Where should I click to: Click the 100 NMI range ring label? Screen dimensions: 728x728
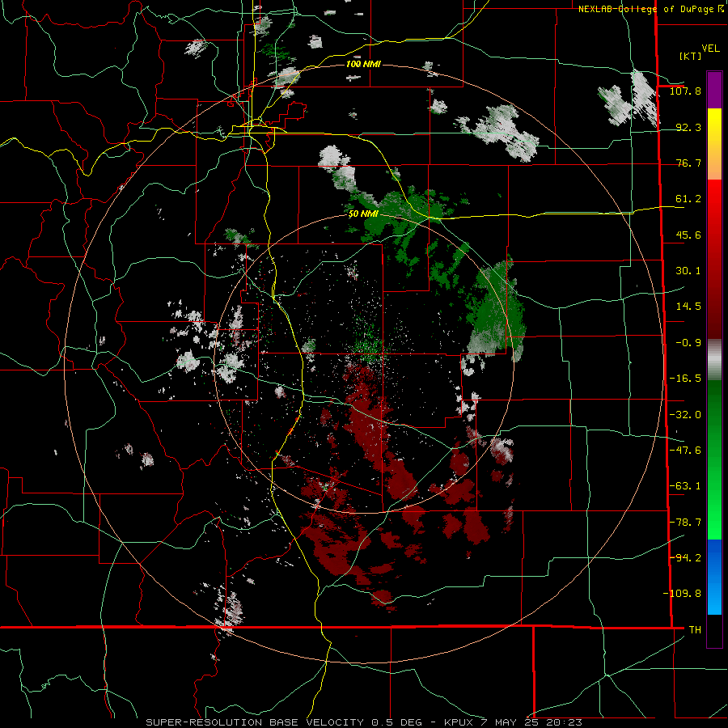point(363,64)
